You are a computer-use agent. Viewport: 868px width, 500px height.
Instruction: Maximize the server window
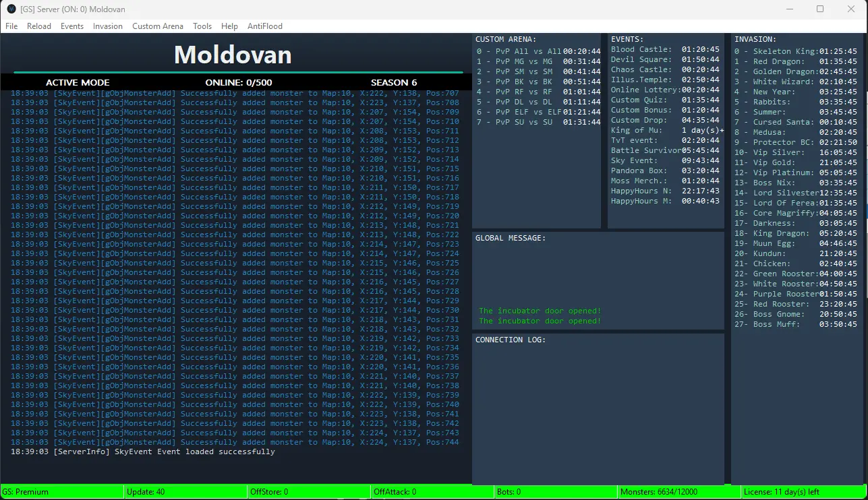point(820,9)
